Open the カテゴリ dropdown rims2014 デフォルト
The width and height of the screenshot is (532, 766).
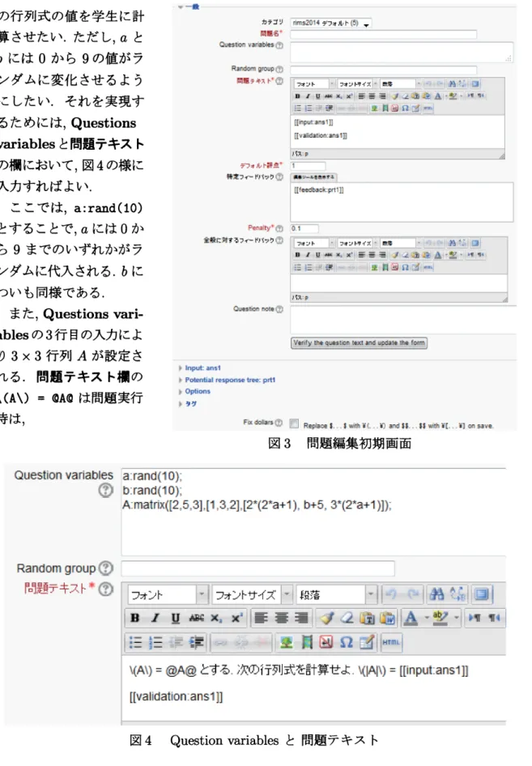pos(330,23)
